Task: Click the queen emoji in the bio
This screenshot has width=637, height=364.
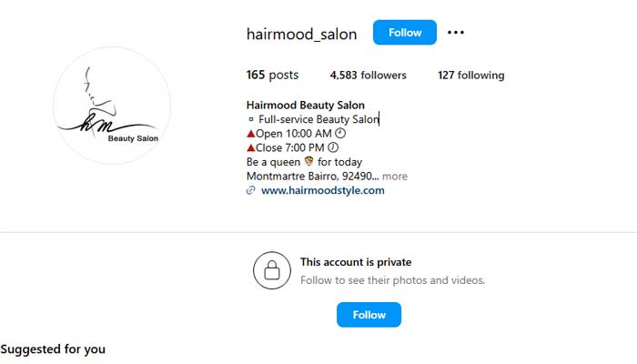Action: [308, 161]
